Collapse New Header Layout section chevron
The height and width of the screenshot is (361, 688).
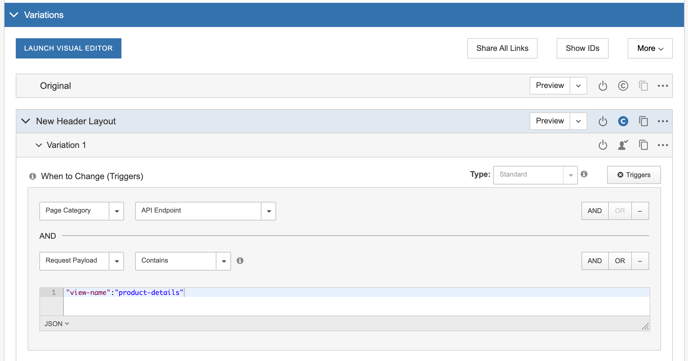click(x=26, y=121)
